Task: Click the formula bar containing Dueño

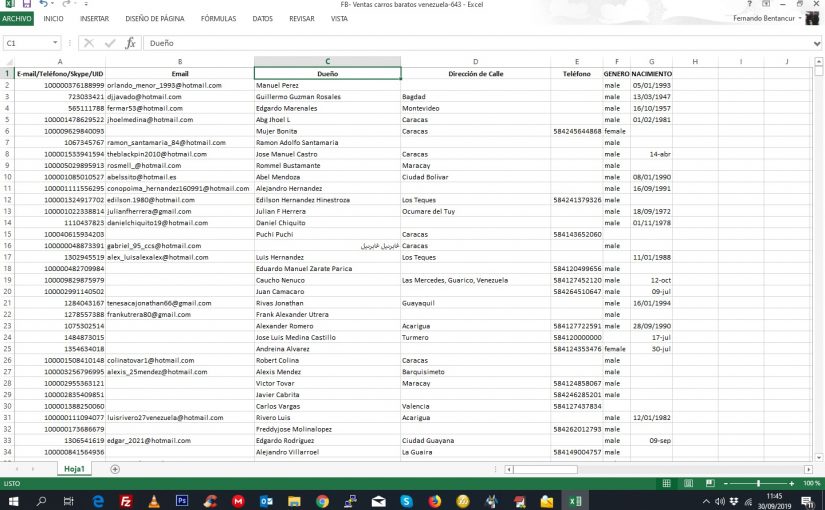Action: point(477,43)
